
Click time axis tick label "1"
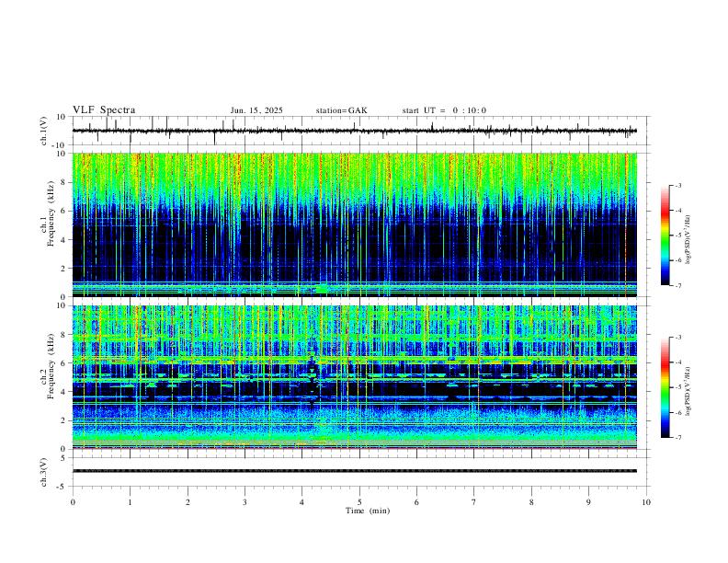(130, 502)
